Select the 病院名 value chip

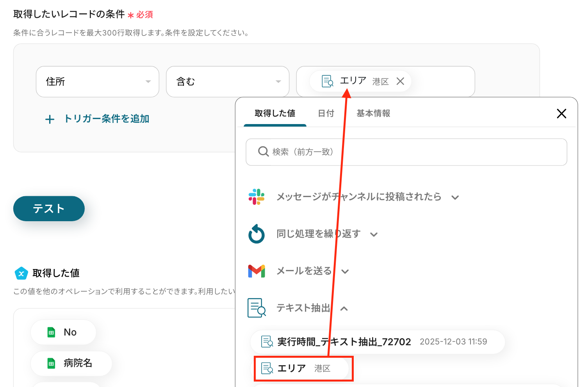[71, 363]
